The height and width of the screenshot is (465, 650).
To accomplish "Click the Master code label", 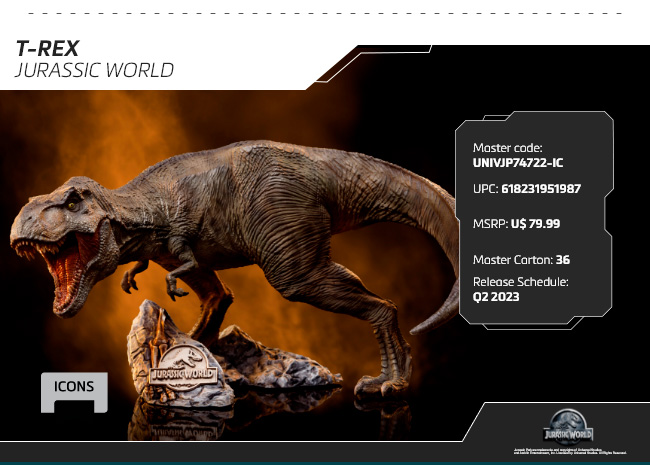I will [507, 147].
